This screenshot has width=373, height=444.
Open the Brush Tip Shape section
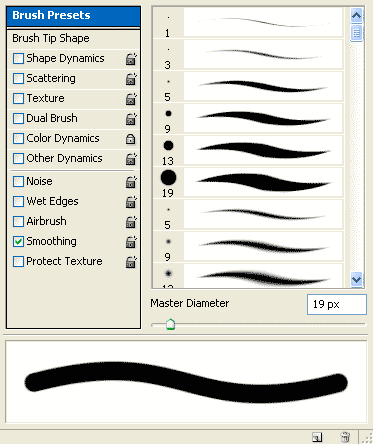pyautogui.click(x=73, y=38)
